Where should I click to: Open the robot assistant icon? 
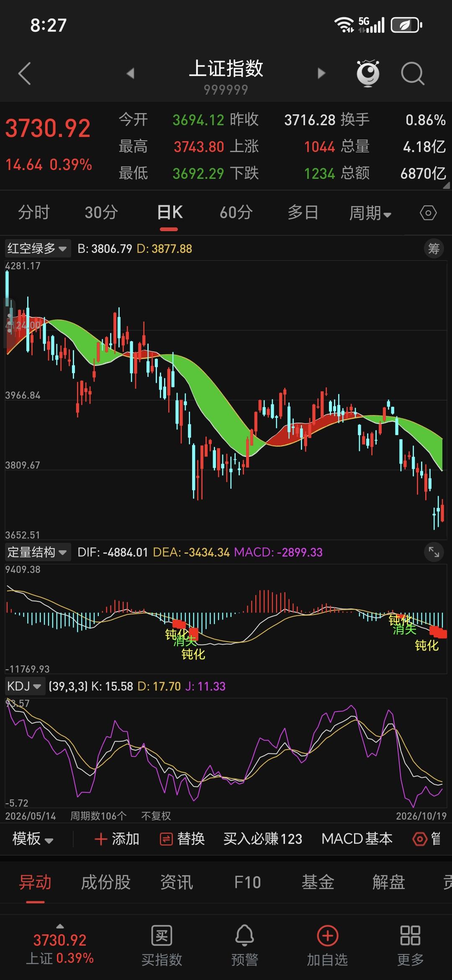click(x=368, y=73)
